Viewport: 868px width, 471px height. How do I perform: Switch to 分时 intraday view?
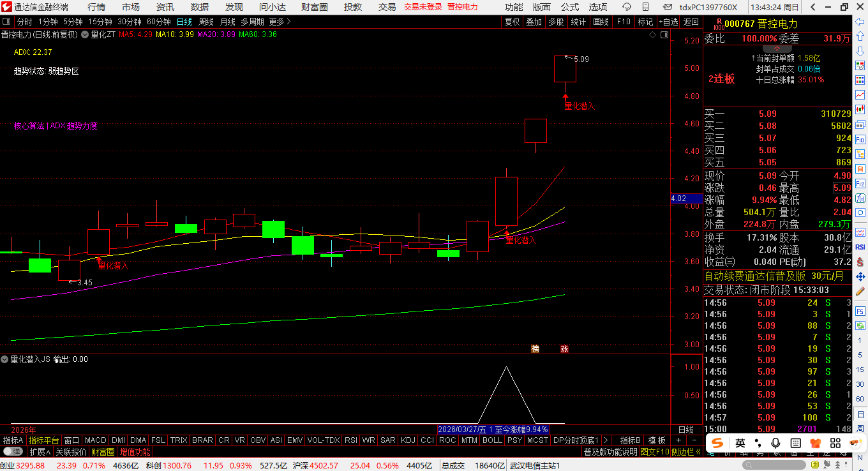click(24, 22)
